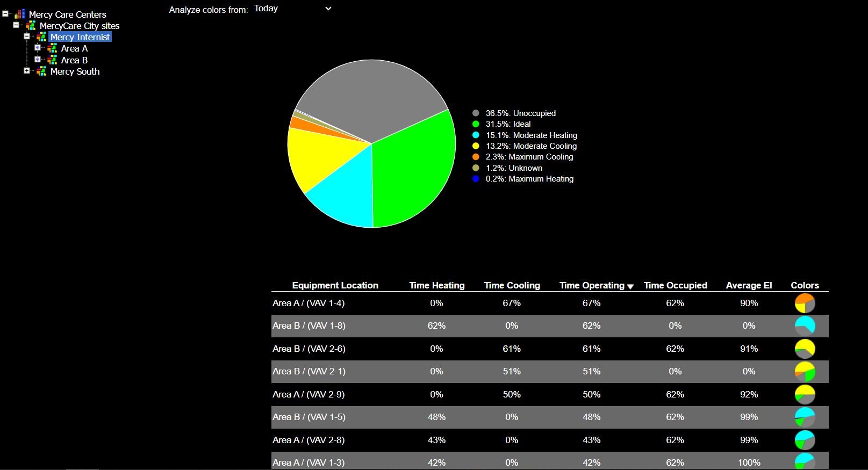Click the Mercy Internist node icon
Screen dimensions: 868x470
[x=41, y=37]
